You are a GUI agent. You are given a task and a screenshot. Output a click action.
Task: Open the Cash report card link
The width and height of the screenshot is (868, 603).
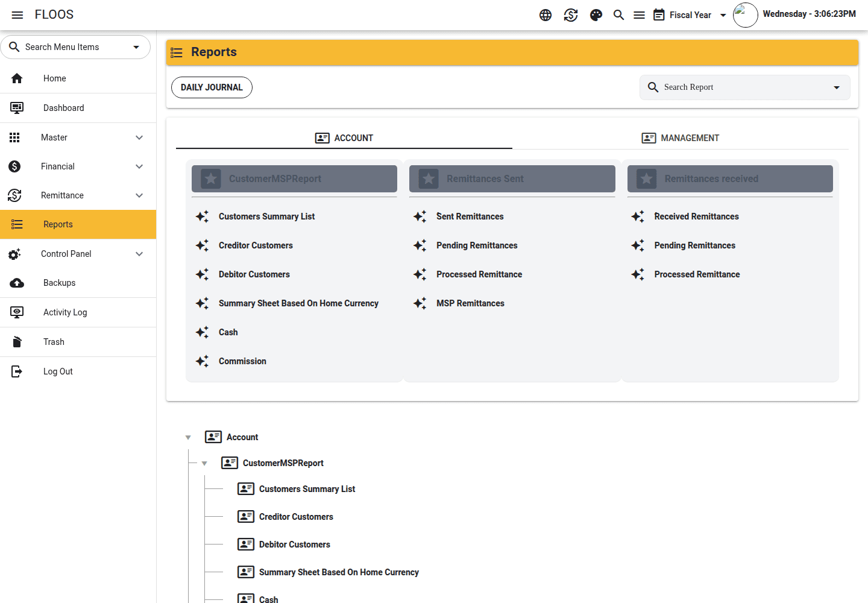(228, 332)
